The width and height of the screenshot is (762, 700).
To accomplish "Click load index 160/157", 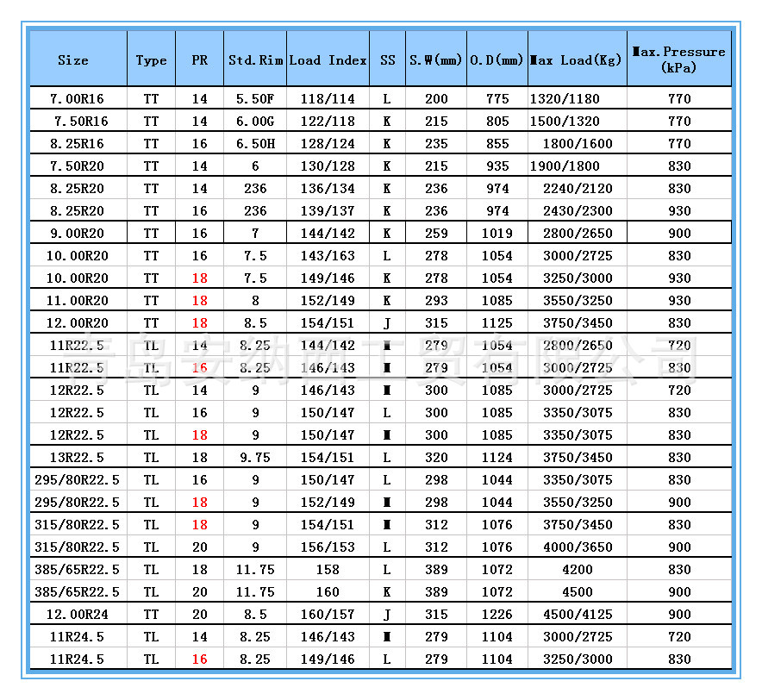I will pos(328,615).
